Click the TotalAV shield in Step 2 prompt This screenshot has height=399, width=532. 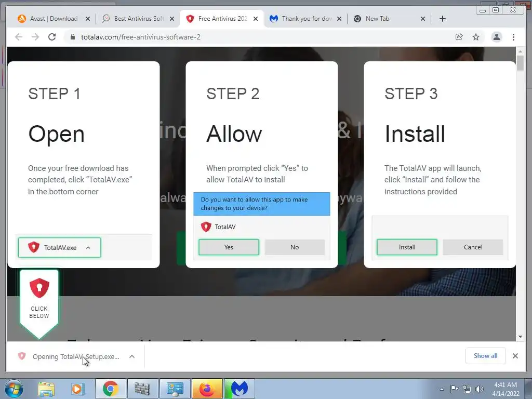pos(206,227)
